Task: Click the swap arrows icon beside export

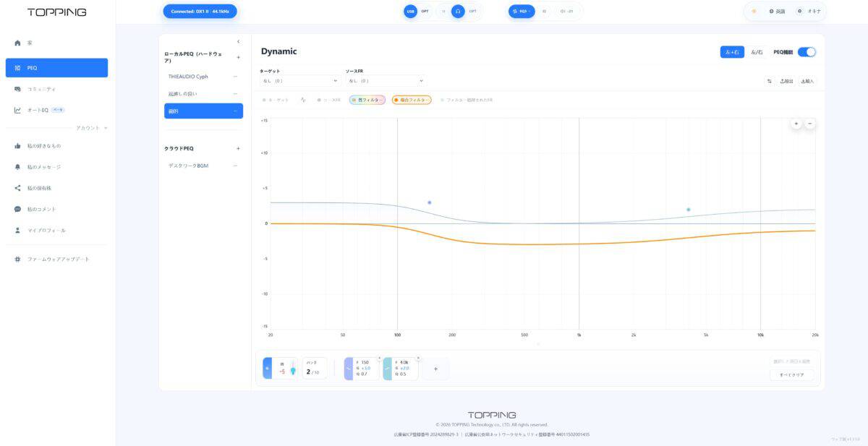Action: (769, 81)
